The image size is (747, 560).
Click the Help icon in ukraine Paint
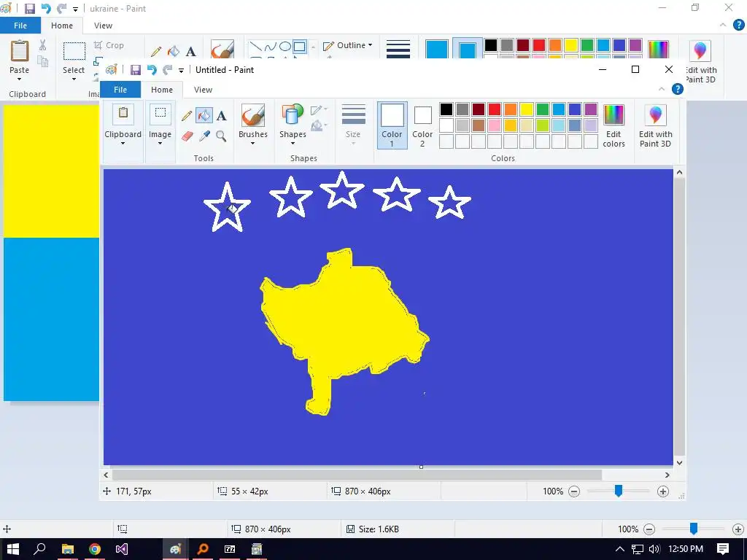coord(738,26)
